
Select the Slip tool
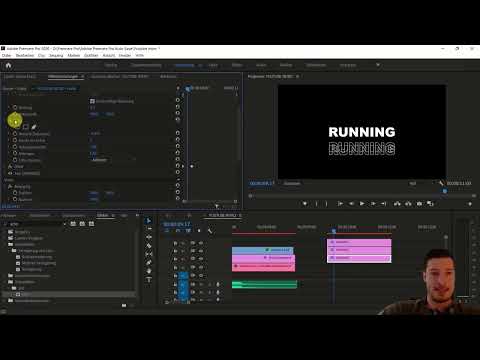pyautogui.click(x=149, y=254)
